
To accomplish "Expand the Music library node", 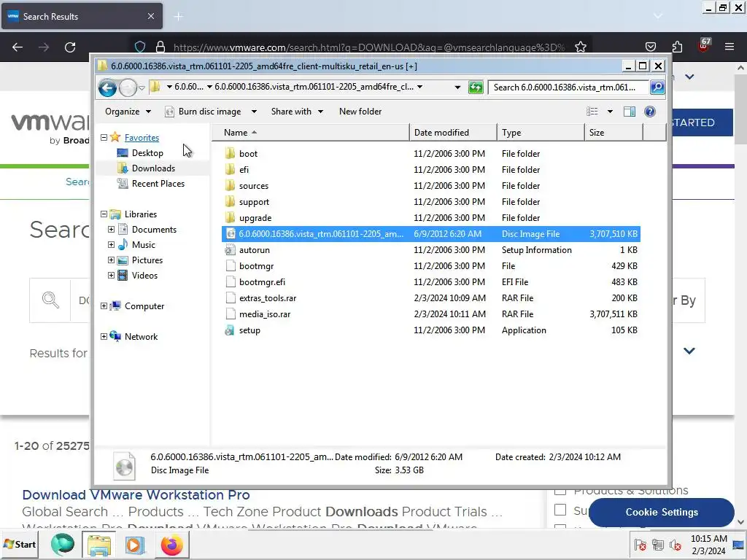I will 111,245.
